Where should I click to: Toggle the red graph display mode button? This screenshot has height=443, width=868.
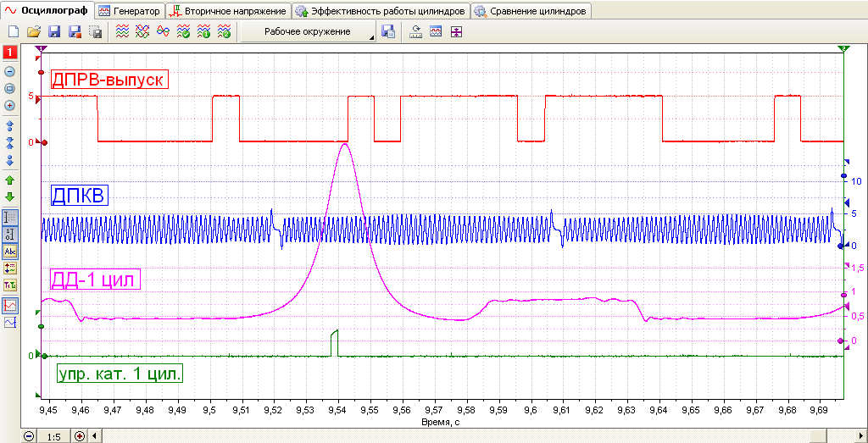[10, 305]
